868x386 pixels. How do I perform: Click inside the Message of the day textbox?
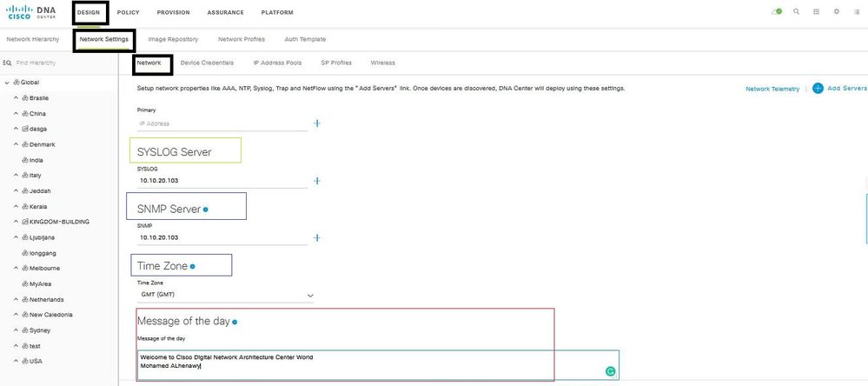[378, 365]
